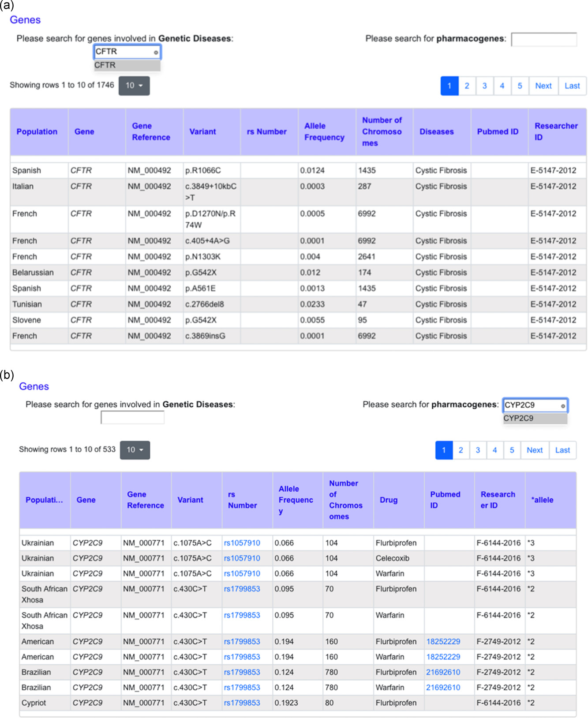Open Pubmed 21692610 in Brazilian Flurbiprofen row
The image size is (588, 718).
pos(443,673)
